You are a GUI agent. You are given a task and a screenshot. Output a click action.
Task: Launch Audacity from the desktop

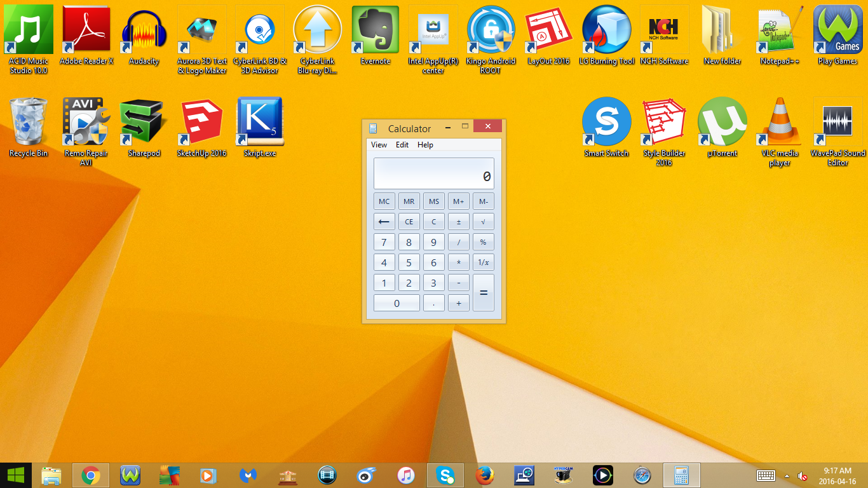144,35
